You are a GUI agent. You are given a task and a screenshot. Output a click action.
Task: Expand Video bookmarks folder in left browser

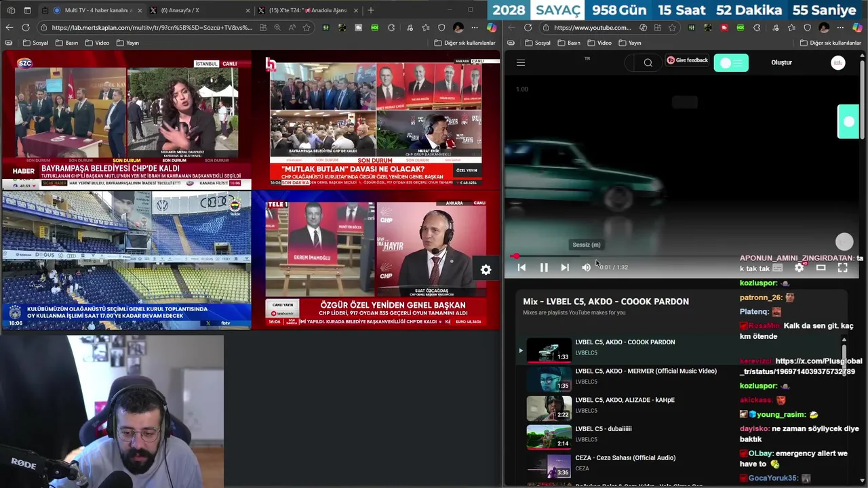(97, 43)
